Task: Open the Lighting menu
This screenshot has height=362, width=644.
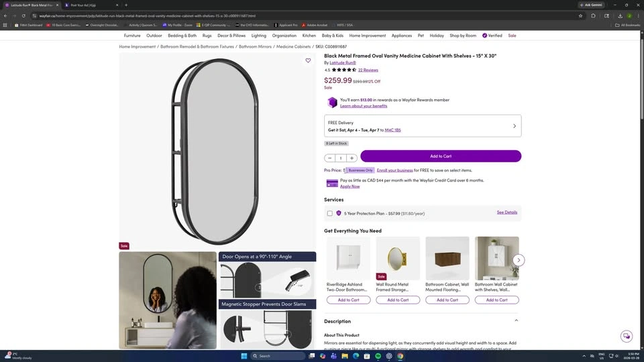Action: click(x=259, y=36)
